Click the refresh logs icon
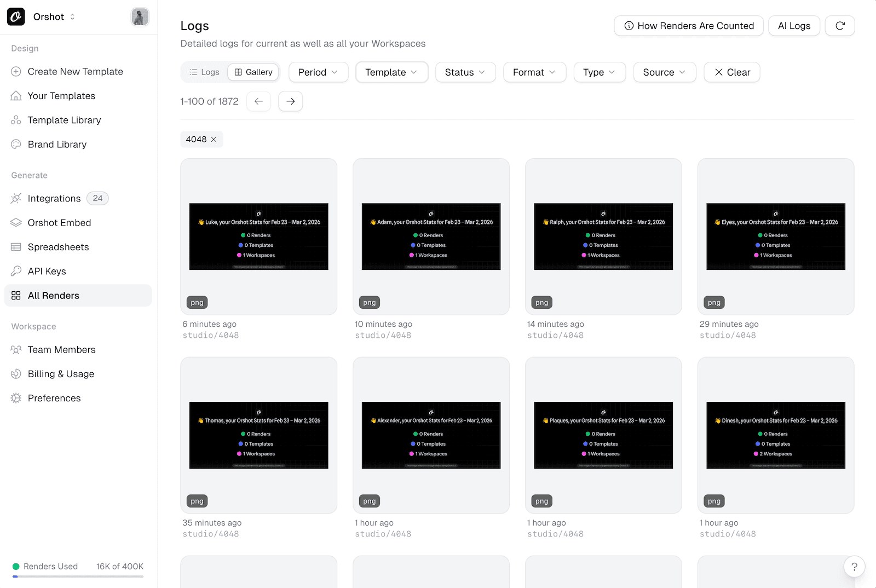Image resolution: width=876 pixels, height=588 pixels. pyautogui.click(x=840, y=26)
